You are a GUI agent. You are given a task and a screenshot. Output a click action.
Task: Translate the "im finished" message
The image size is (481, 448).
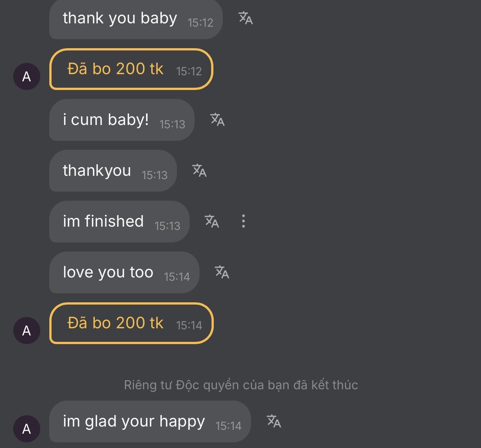[x=212, y=221]
